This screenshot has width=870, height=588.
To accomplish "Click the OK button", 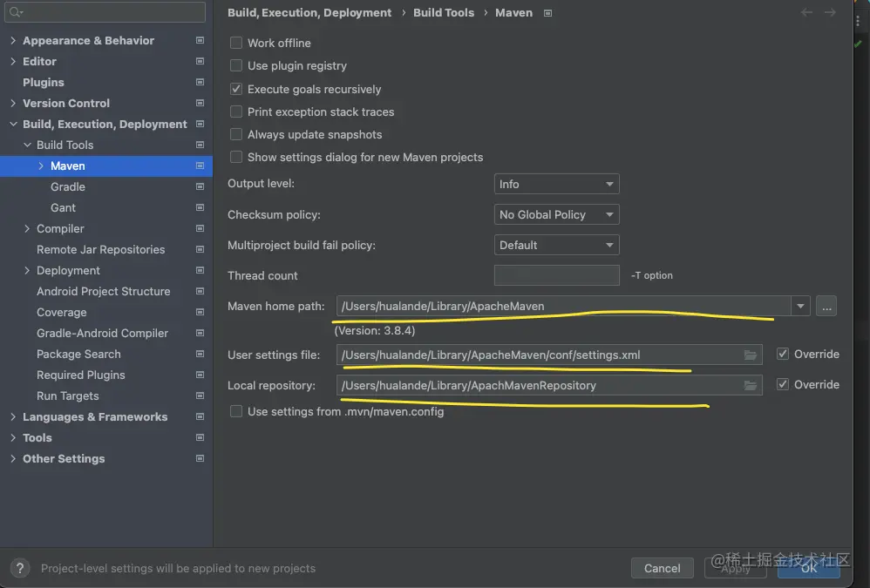I will click(809, 568).
